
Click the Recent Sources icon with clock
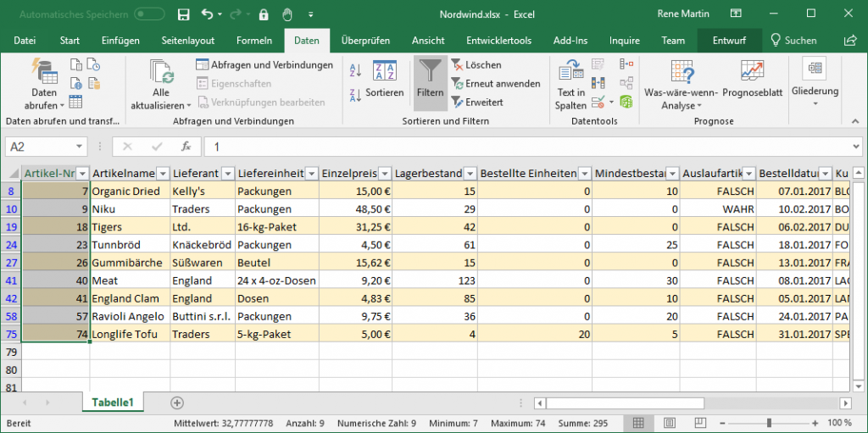click(x=94, y=64)
